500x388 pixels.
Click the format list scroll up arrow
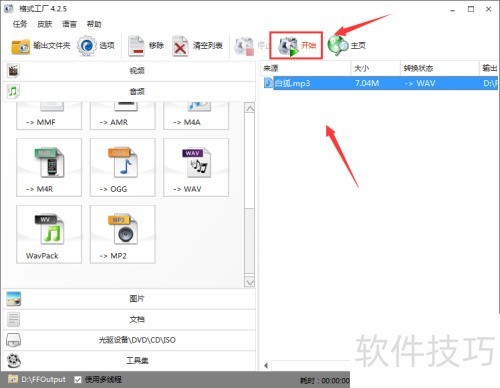tap(250, 108)
